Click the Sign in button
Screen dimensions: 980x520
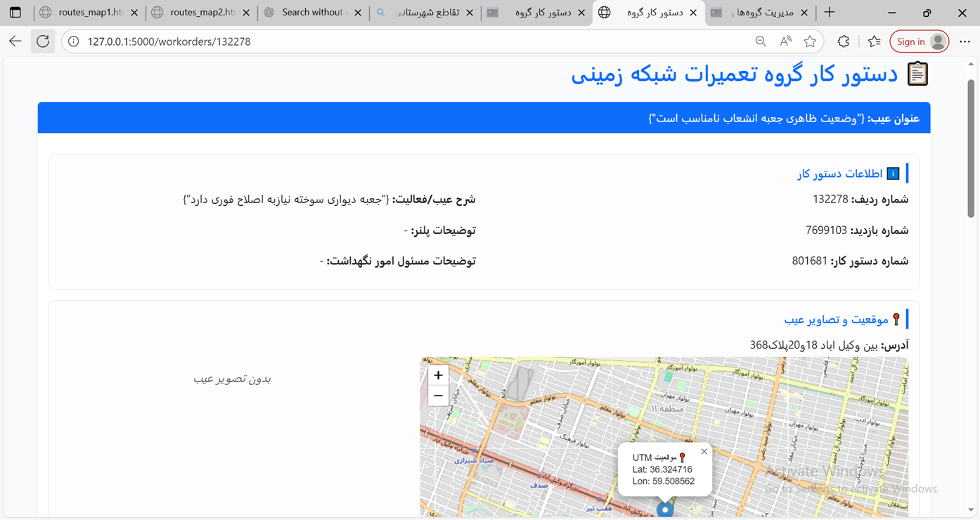pos(919,41)
